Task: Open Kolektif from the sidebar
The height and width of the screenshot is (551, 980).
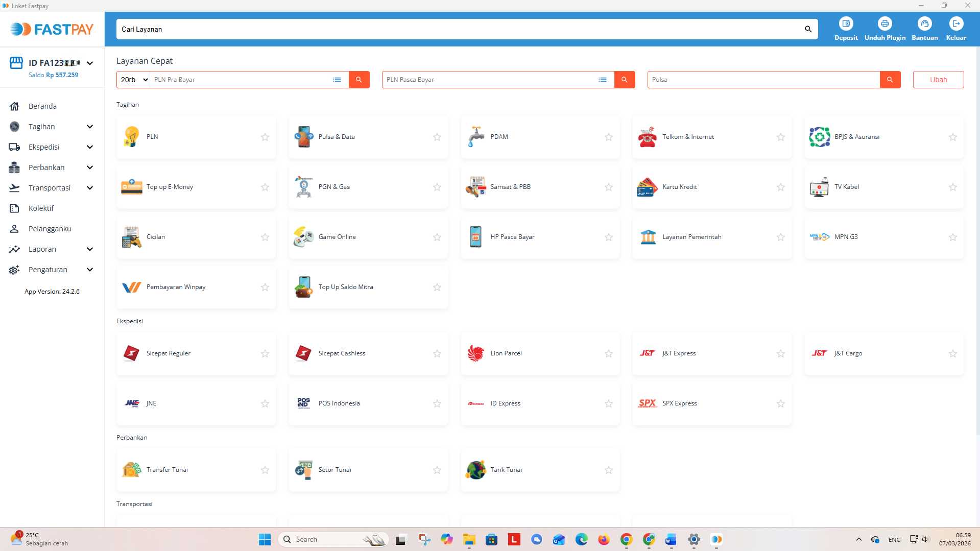Action: (41, 208)
